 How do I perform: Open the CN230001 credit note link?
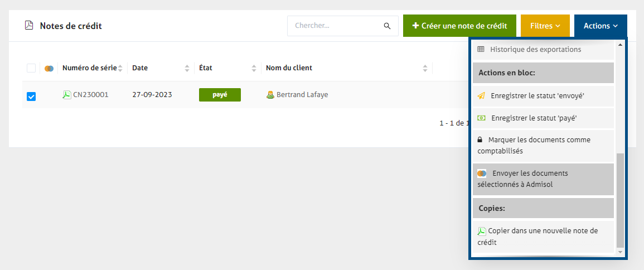coord(91,95)
